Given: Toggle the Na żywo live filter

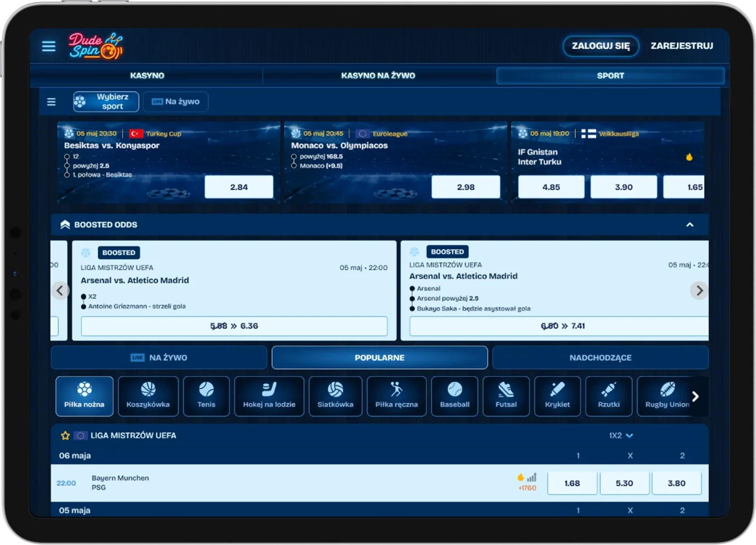Looking at the screenshot, I should coord(176,101).
